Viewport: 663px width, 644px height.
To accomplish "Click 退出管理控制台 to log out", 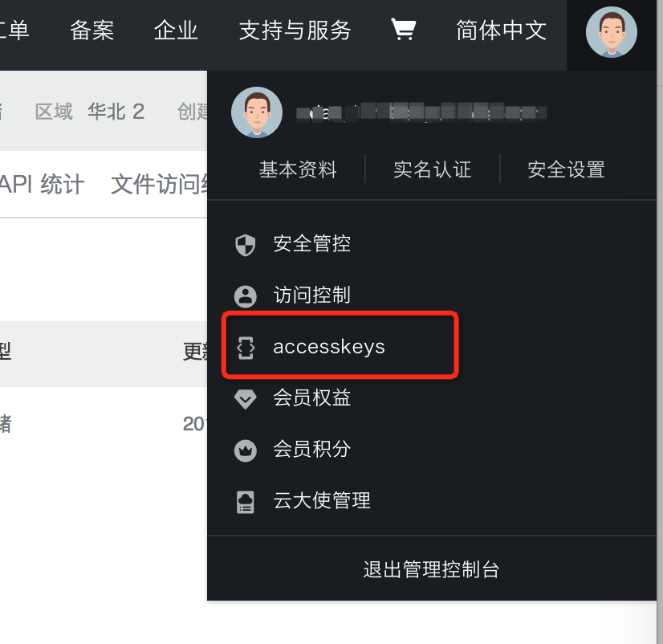I will (x=432, y=569).
